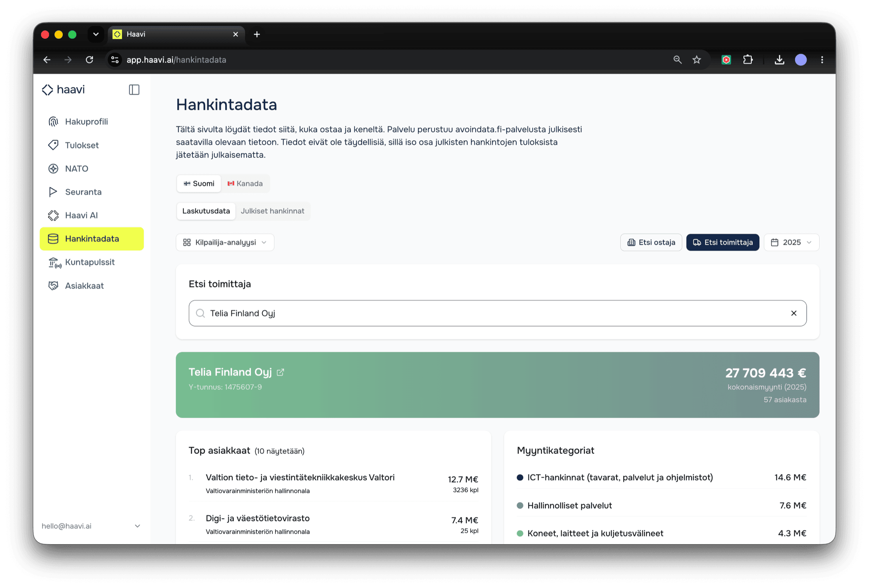Select Hankintadata database icon
This screenshot has width=869, height=588.
53,239
